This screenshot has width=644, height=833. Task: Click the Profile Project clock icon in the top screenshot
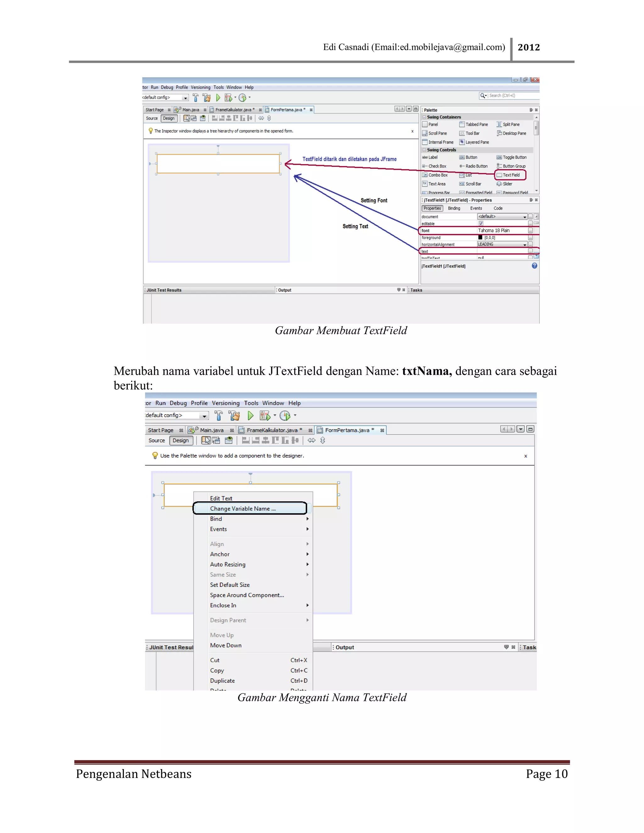(x=243, y=98)
